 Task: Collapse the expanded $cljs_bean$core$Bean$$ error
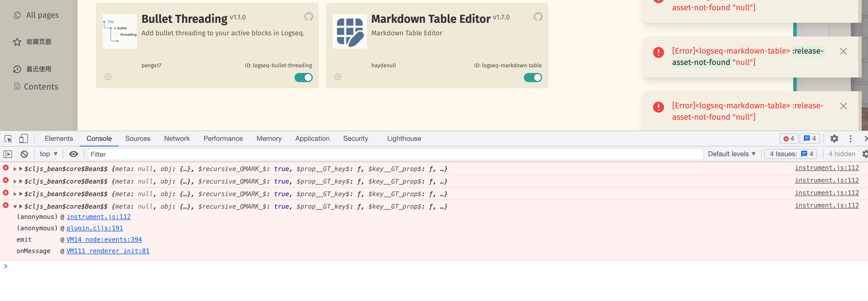tap(15, 206)
